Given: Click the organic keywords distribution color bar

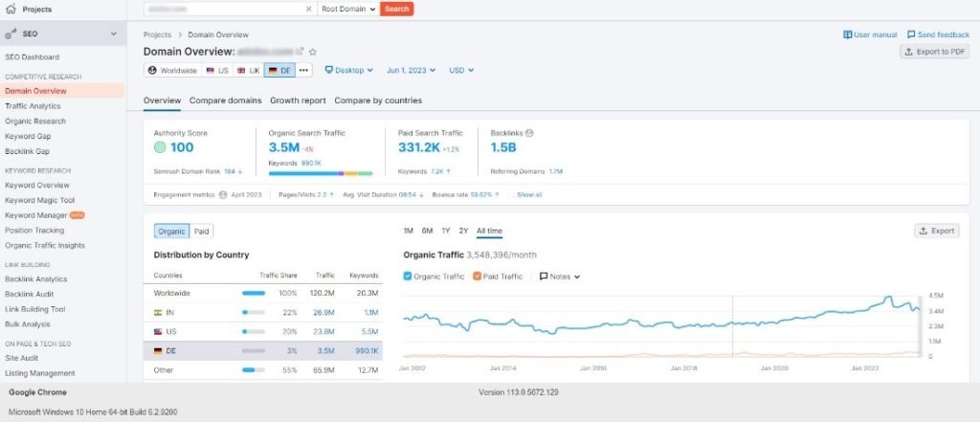Looking at the screenshot, I should [x=321, y=173].
